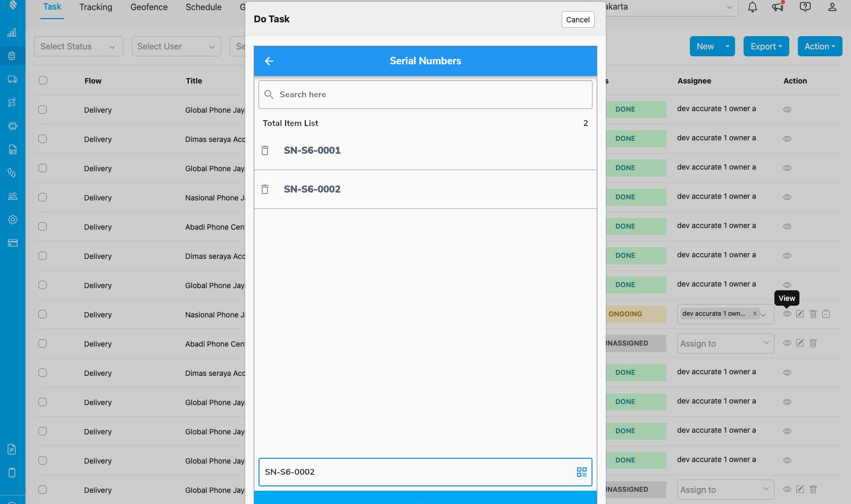Open location pins icon in sidebar
The height and width of the screenshot is (504, 851).
(x=12, y=173)
